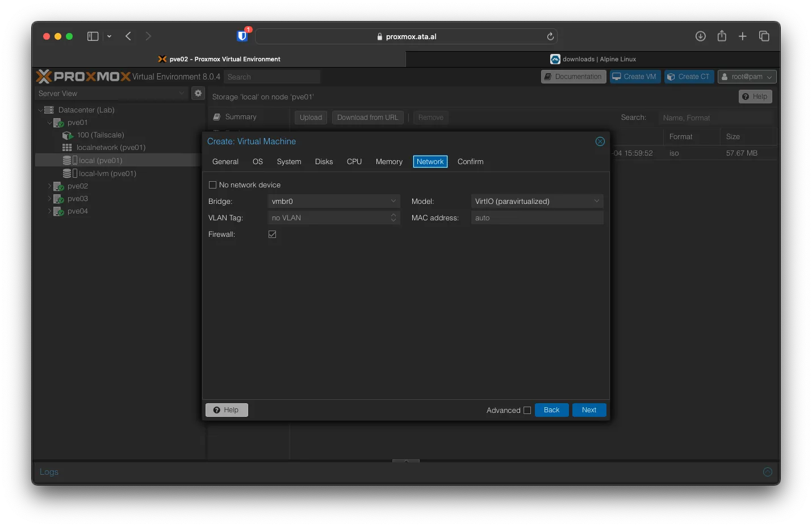Screen dimensions: 812x527
Task: Open the Model VirtIO dropdown
Action: pos(597,201)
